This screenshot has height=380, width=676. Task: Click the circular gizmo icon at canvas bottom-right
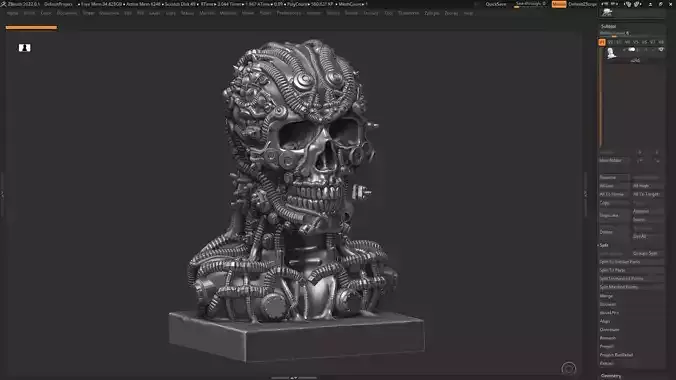click(x=569, y=369)
